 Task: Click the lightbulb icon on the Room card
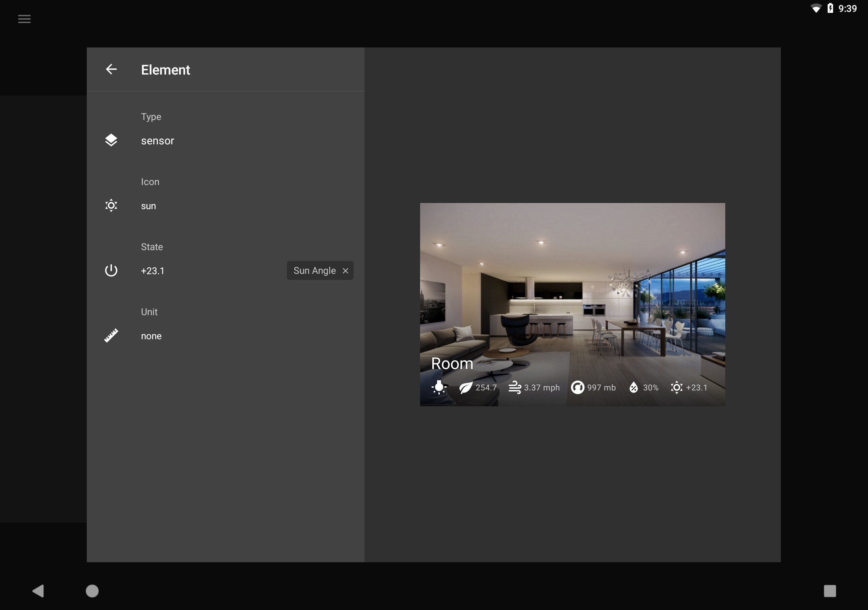coord(438,387)
